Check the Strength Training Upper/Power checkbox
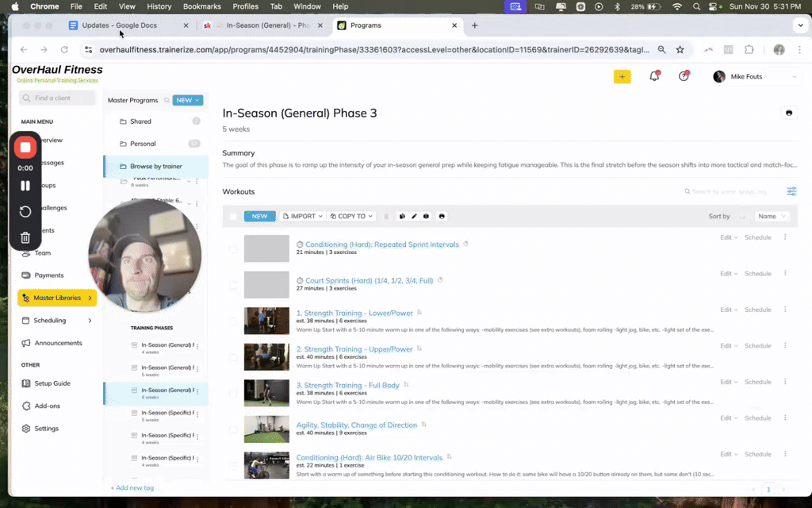Image resolution: width=812 pixels, height=508 pixels. coord(233,357)
